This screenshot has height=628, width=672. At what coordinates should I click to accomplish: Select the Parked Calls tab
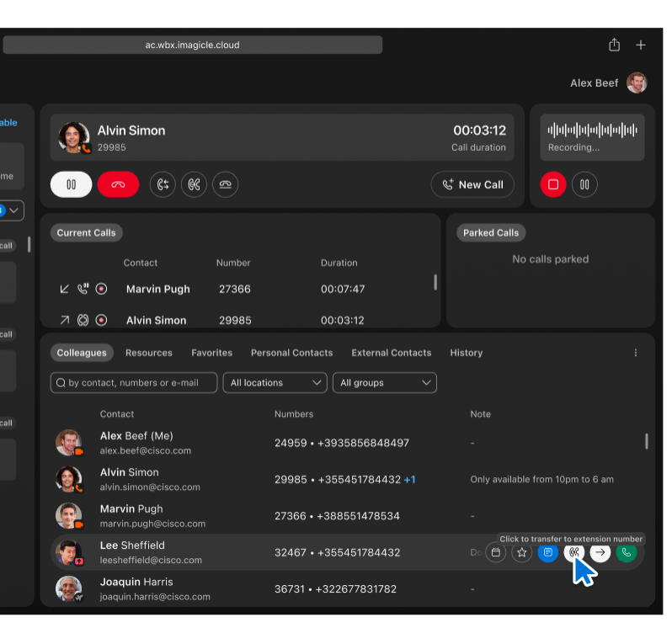coord(491,232)
